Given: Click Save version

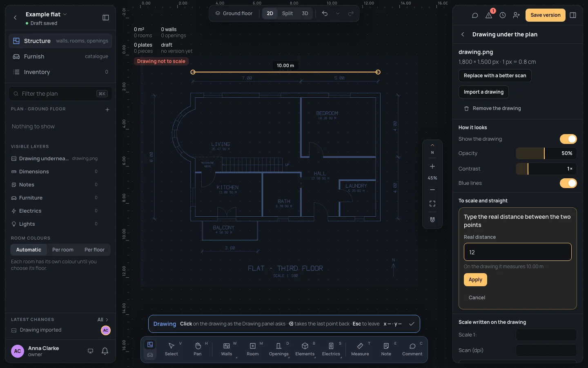Looking at the screenshot, I should [546, 15].
